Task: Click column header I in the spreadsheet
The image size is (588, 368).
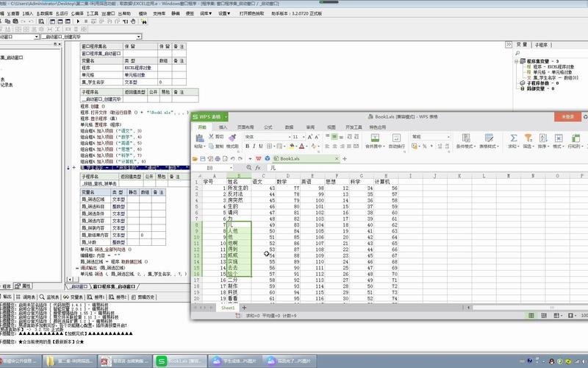Action: 410,176
